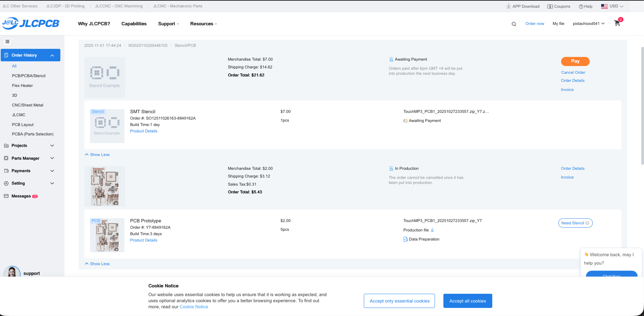Open My file page
Image resolution: width=644 pixels, height=316 pixels.
558,24
